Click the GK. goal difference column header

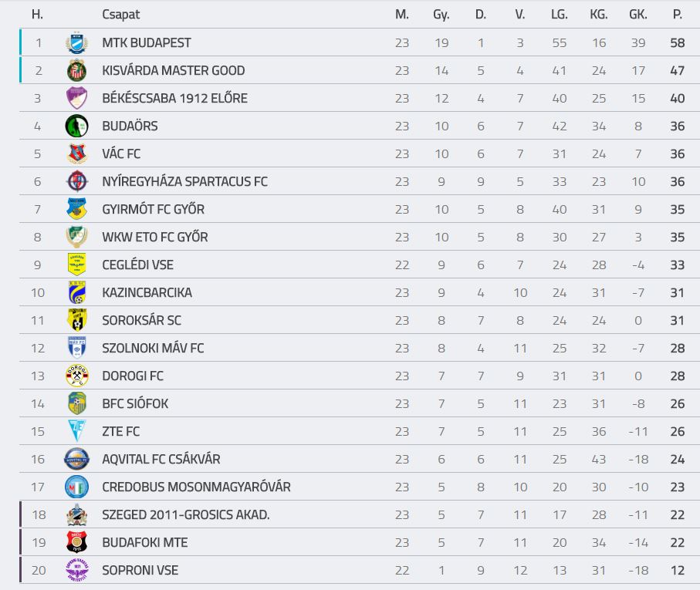(x=638, y=15)
